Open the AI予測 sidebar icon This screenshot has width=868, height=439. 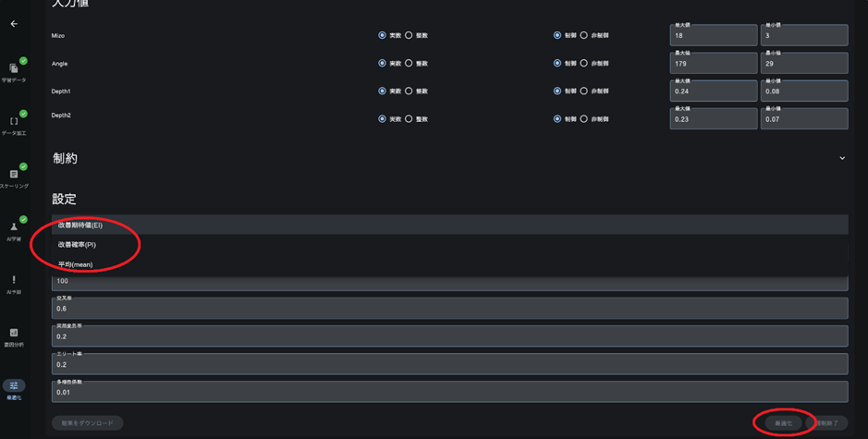pyautogui.click(x=14, y=280)
